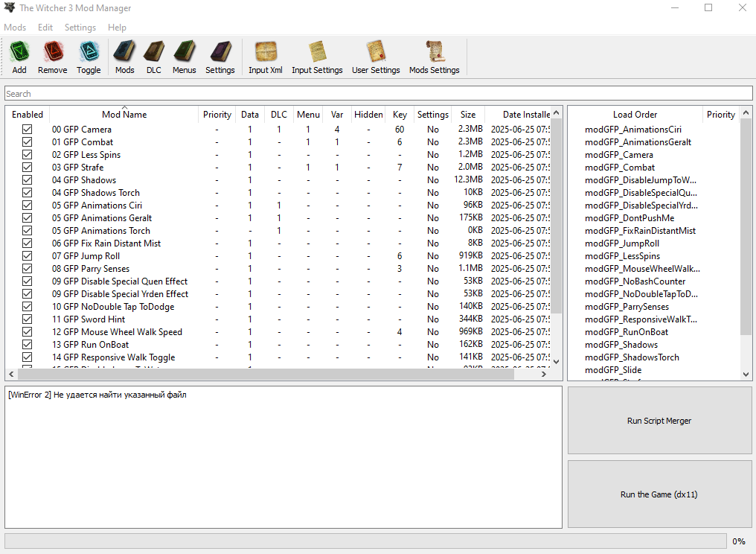Sort by the Date Installed column header
This screenshot has width=756, height=554.
pyautogui.click(x=518, y=115)
